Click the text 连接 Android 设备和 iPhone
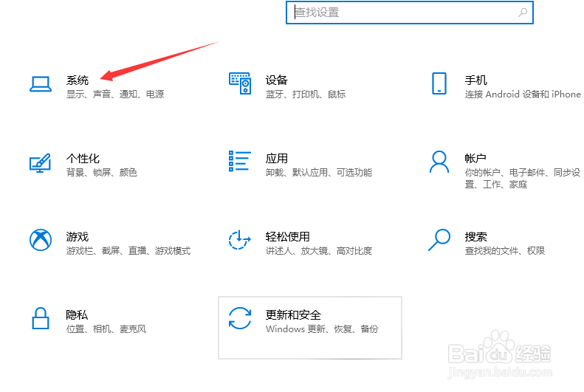 pos(523,94)
